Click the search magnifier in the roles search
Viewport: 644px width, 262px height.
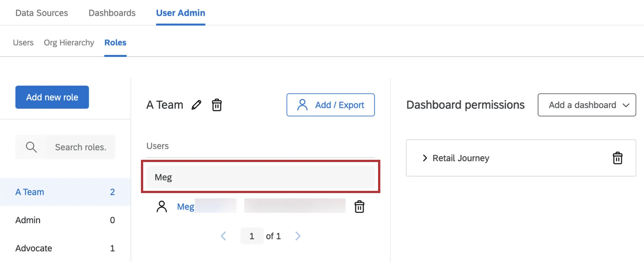[x=31, y=147]
